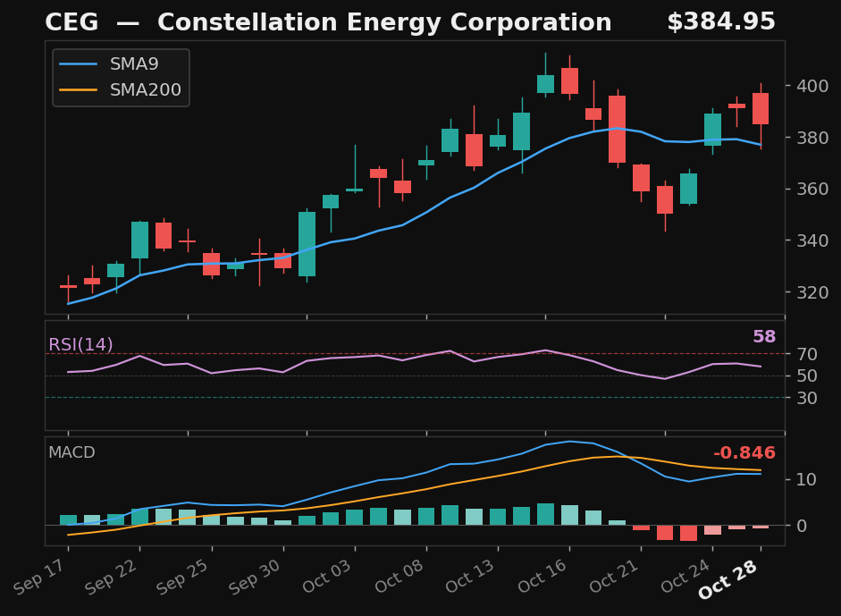Select the Constellation Energy Corporation title text
841x616 pixels.
click(384, 22)
